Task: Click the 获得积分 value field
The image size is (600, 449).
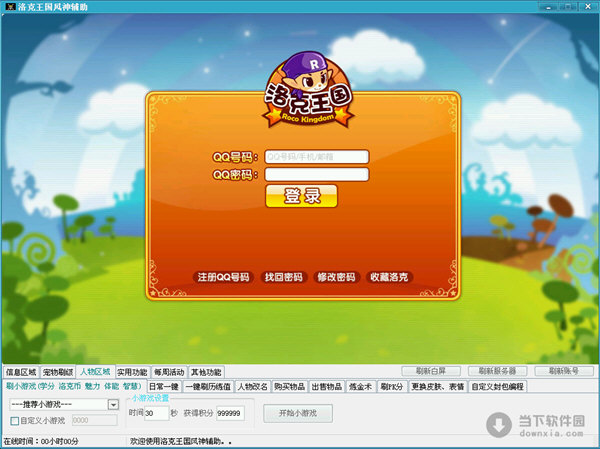Action: coord(230,413)
